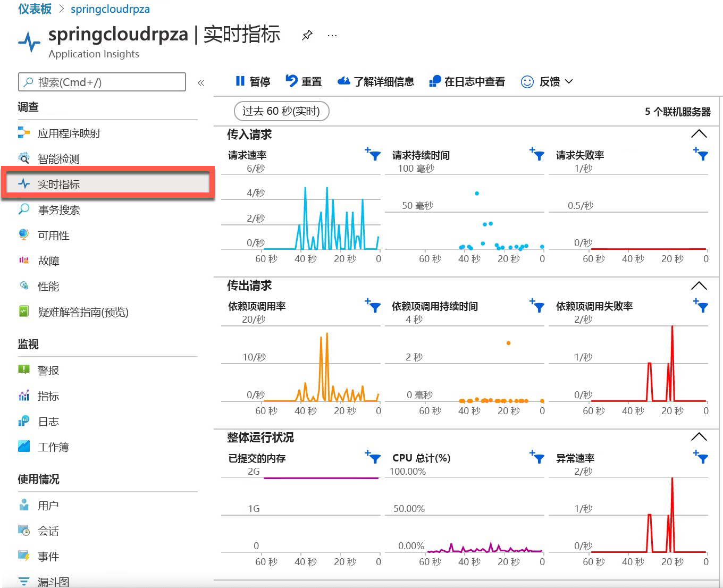Image resolution: width=723 pixels, height=588 pixels.
Task: Click the 日志 logs icon
Action: (x=24, y=421)
